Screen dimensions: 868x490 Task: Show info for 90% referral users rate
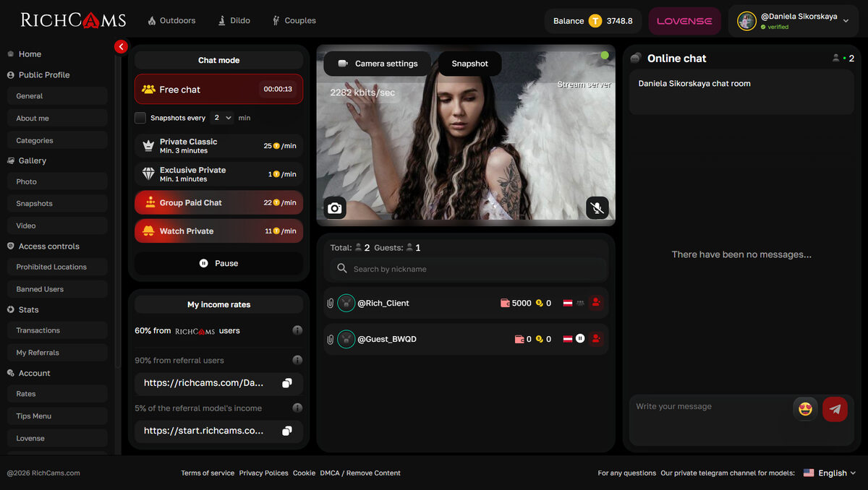point(297,360)
